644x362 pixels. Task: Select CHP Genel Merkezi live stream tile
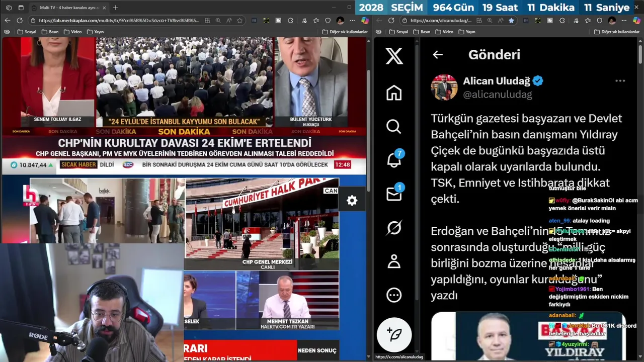tap(262, 224)
